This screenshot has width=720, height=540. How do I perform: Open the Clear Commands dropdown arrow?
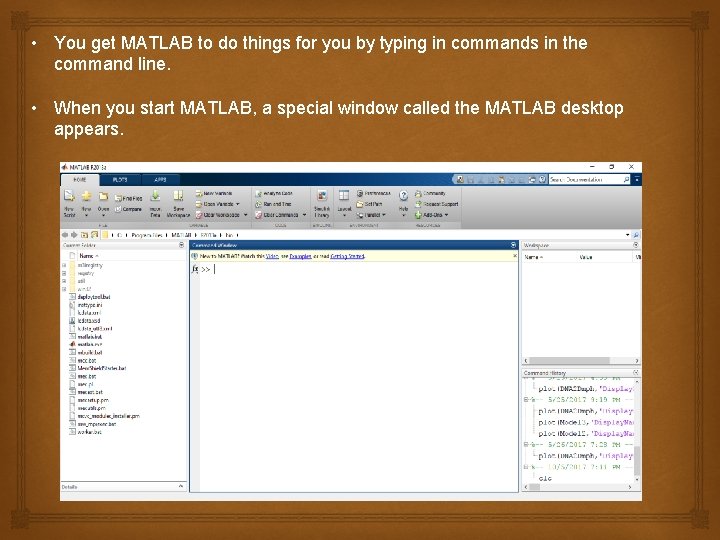pyautogui.click(x=304, y=214)
